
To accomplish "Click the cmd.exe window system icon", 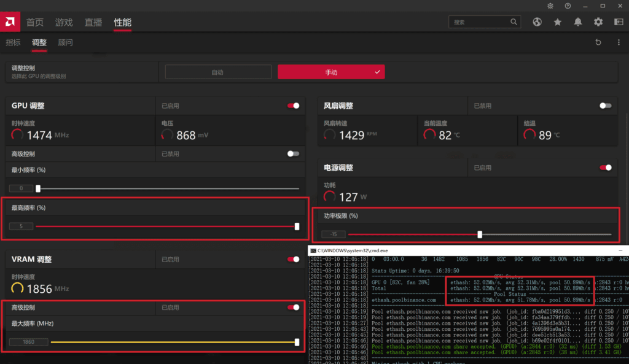I will click(313, 250).
